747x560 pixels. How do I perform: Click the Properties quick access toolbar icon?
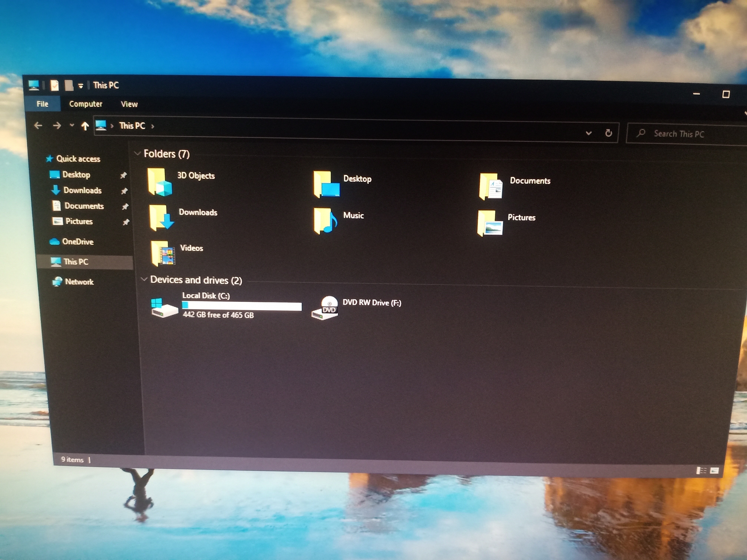(x=54, y=85)
